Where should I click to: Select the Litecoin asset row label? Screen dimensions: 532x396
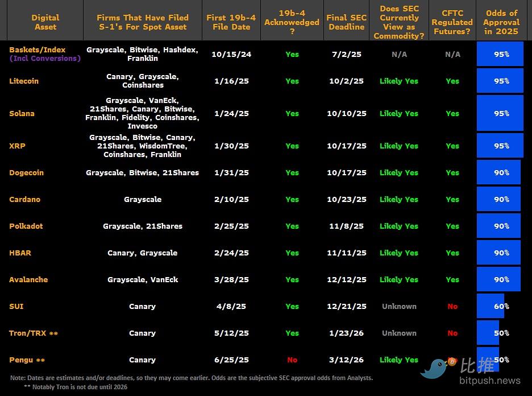(x=24, y=81)
